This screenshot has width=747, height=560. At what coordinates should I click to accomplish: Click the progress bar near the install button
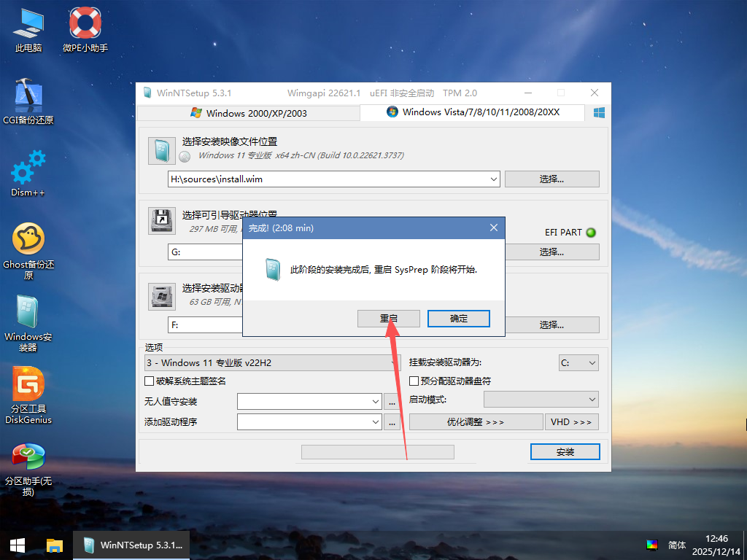click(377, 451)
